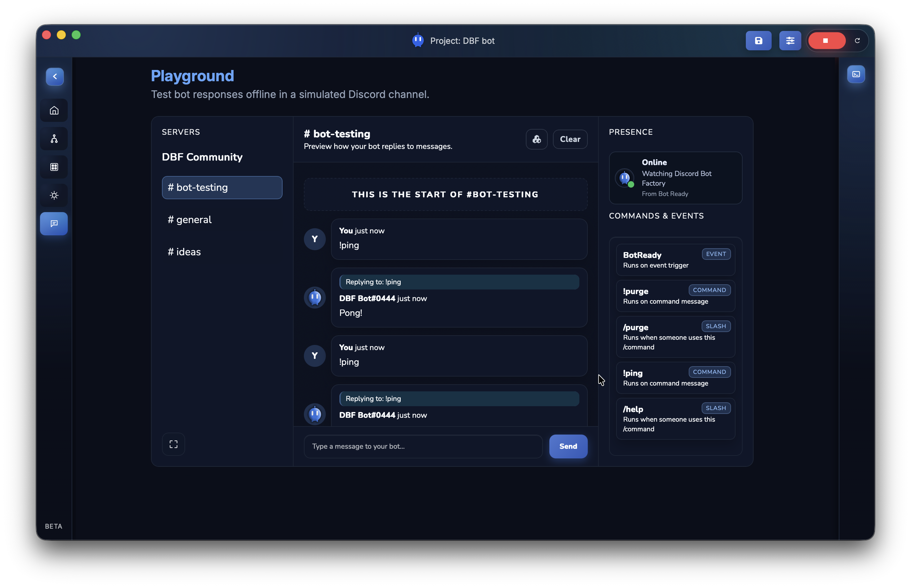Open the blocks grid panel from sidebar
This screenshot has width=911, height=588.
[x=54, y=166]
